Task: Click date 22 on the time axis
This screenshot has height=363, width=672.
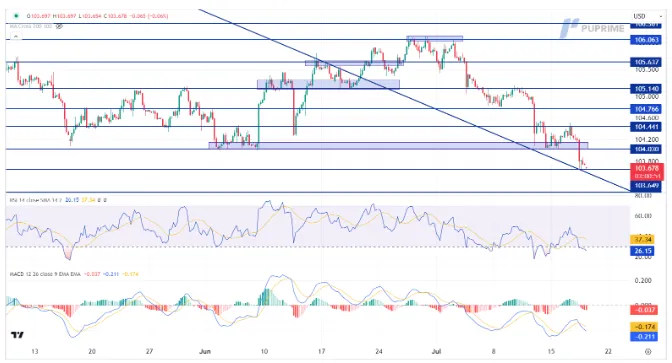Action: [608, 351]
